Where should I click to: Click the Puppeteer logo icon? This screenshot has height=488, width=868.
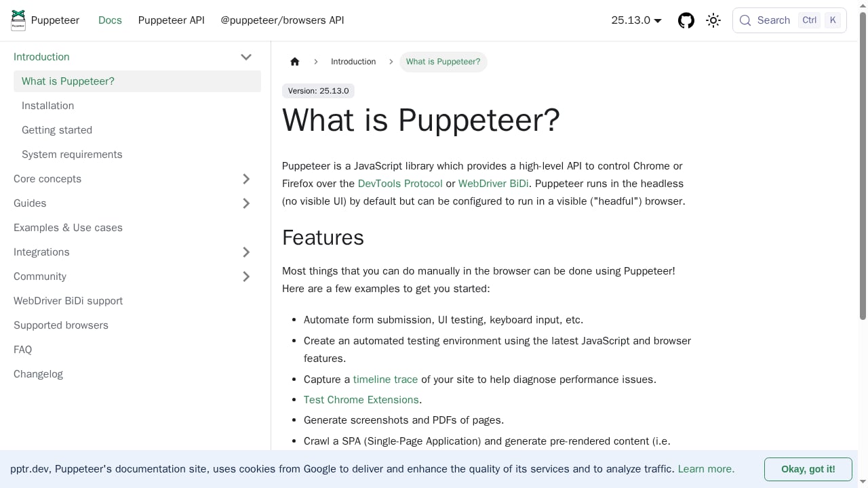[18, 20]
